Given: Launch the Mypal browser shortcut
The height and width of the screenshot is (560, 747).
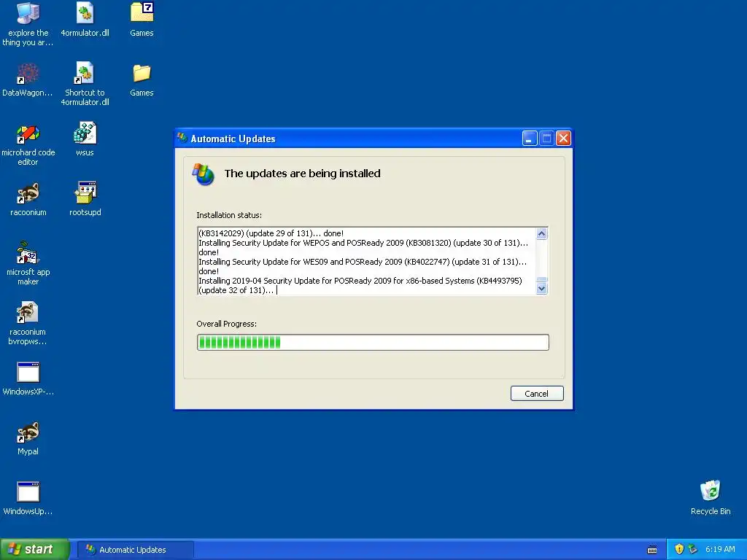Looking at the screenshot, I should 28,438.
